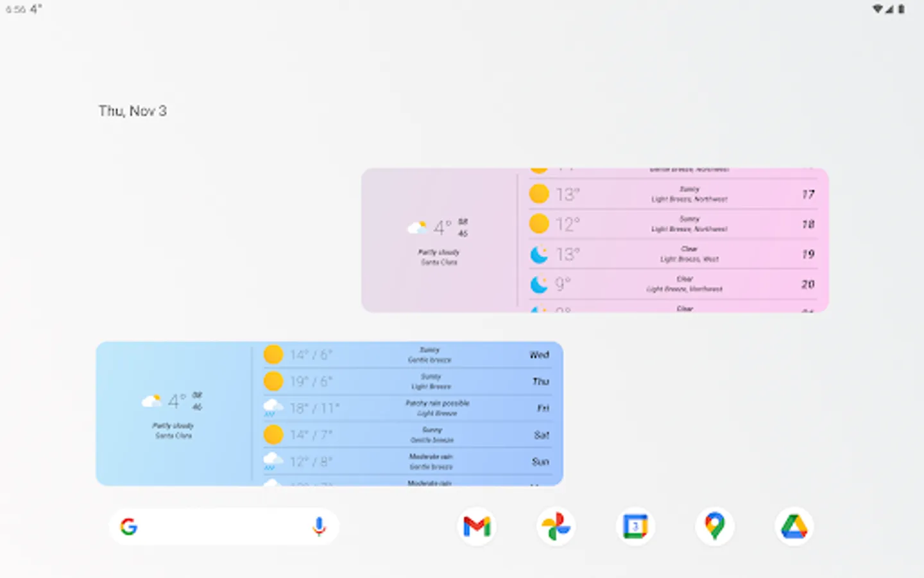This screenshot has width=924, height=578.
Task: Tap 'Partly cloudy' in the blue widget
Action: pyautogui.click(x=173, y=426)
